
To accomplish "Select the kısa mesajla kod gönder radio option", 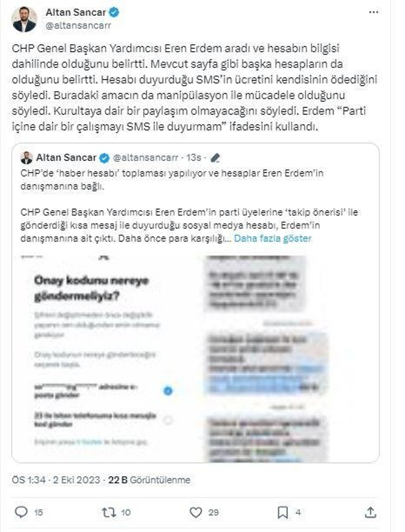I will (x=168, y=420).
